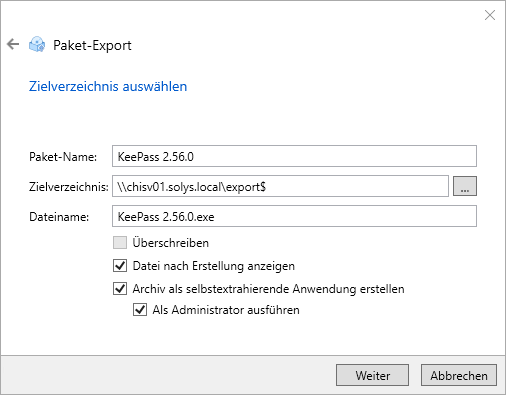506x395 pixels.
Task: Click the Dateiname label
Action: 59,217
